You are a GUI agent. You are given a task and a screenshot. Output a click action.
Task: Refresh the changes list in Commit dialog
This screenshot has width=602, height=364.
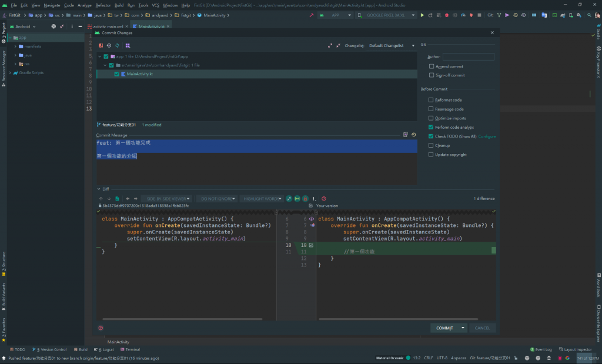[x=117, y=45]
